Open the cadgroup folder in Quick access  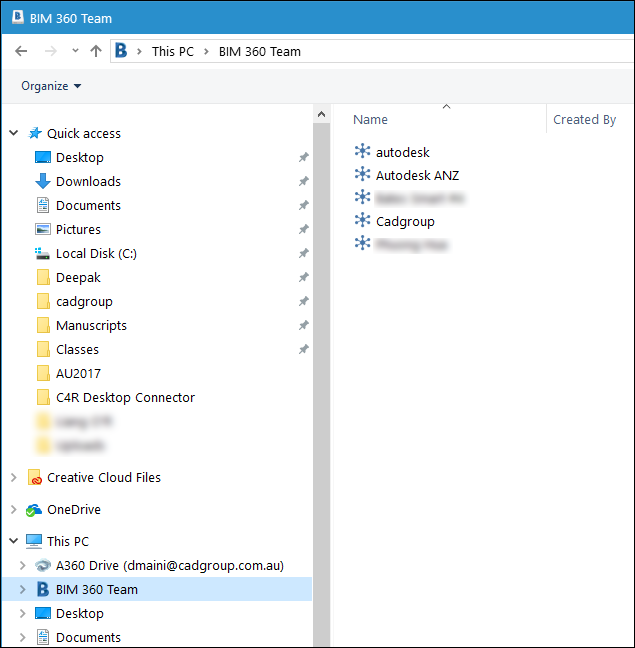pos(84,302)
